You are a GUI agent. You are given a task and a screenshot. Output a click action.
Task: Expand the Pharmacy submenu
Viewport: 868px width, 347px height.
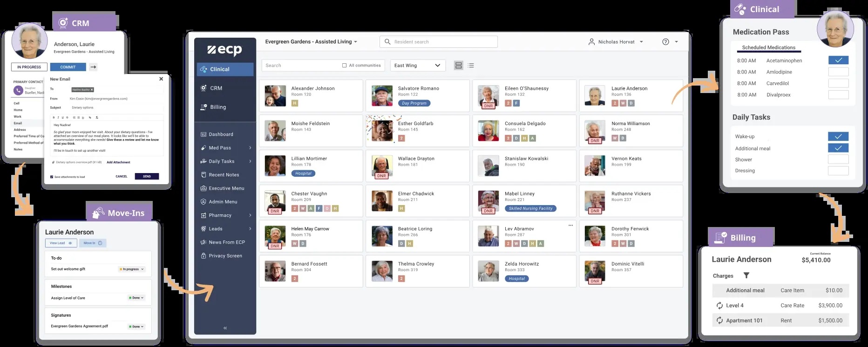click(x=250, y=215)
